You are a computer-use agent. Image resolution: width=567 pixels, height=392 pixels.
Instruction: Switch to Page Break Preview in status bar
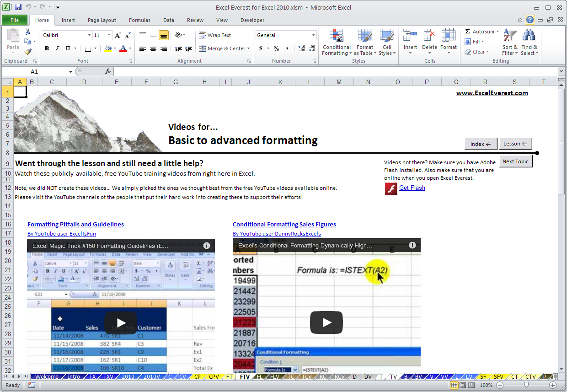(x=471, y=385)
